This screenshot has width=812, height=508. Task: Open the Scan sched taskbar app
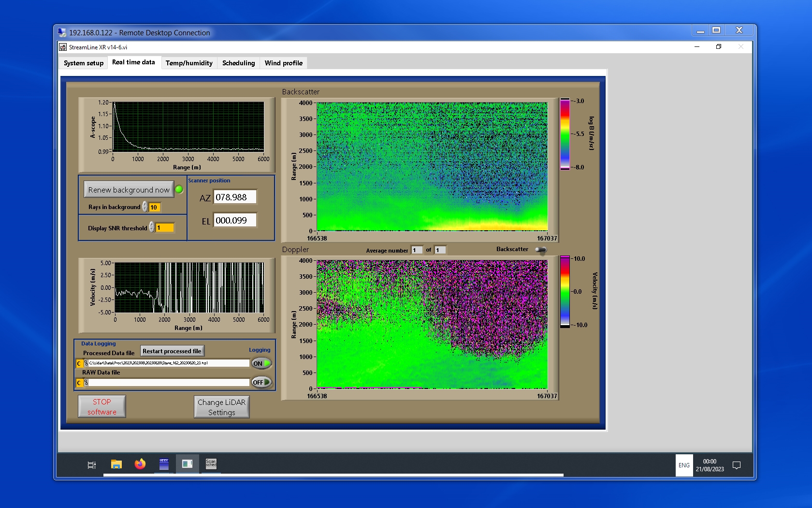click(211, 464)
